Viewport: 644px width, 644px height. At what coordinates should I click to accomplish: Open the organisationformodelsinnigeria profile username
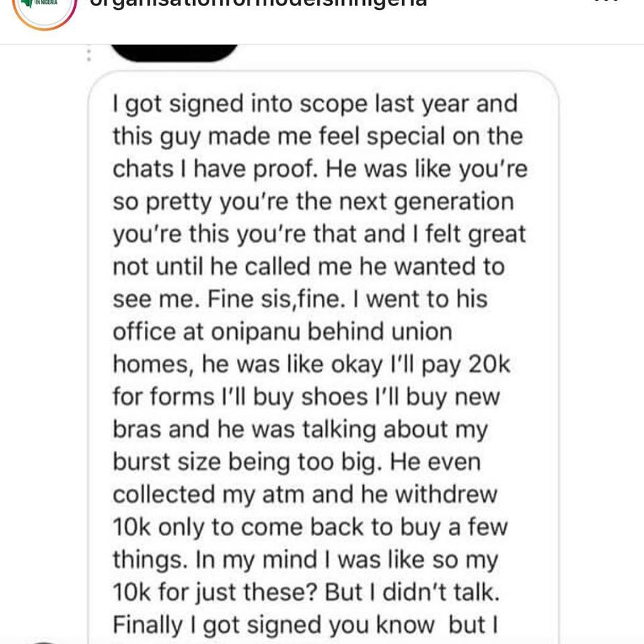click(258, 4)
